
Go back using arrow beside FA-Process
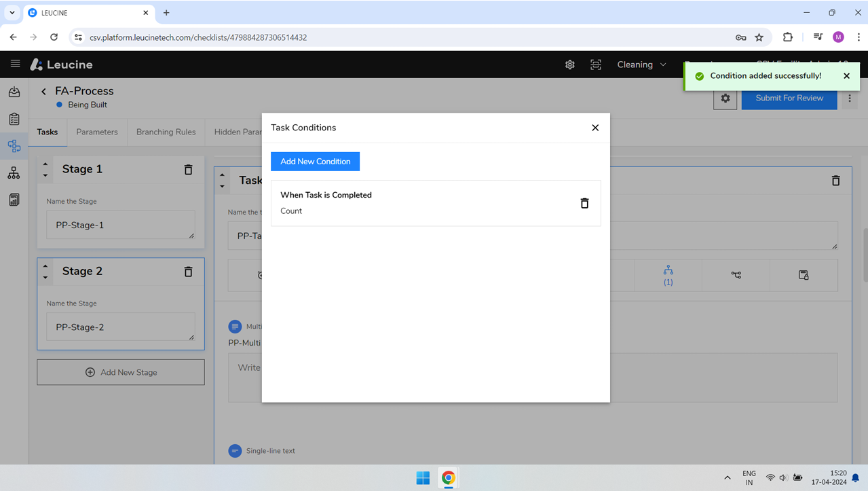pos(43,91)
